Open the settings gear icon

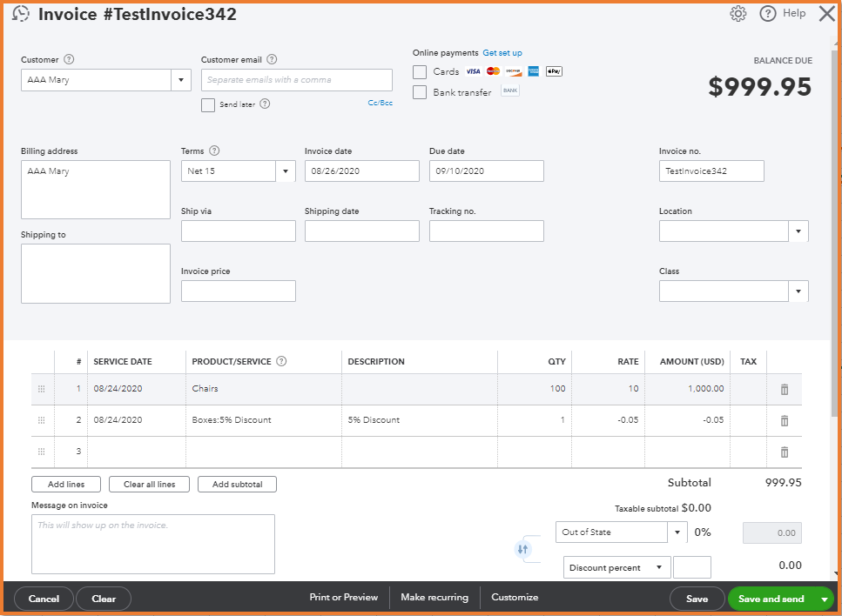[738, 13]
